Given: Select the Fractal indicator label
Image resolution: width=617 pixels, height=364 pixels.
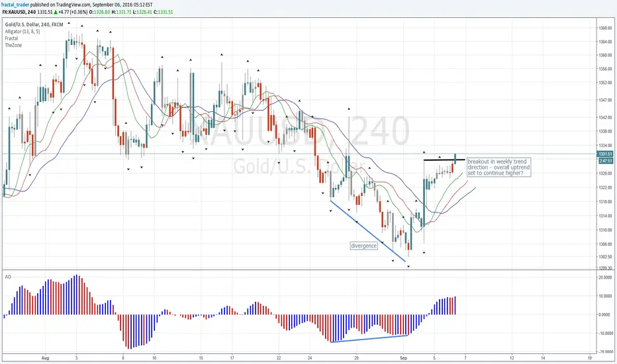Looking at the screenshot, I should (x=11, y=38).
